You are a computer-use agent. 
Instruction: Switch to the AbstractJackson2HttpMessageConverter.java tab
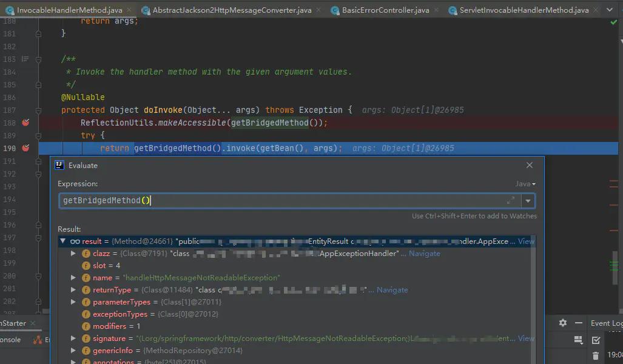[232, 10]
